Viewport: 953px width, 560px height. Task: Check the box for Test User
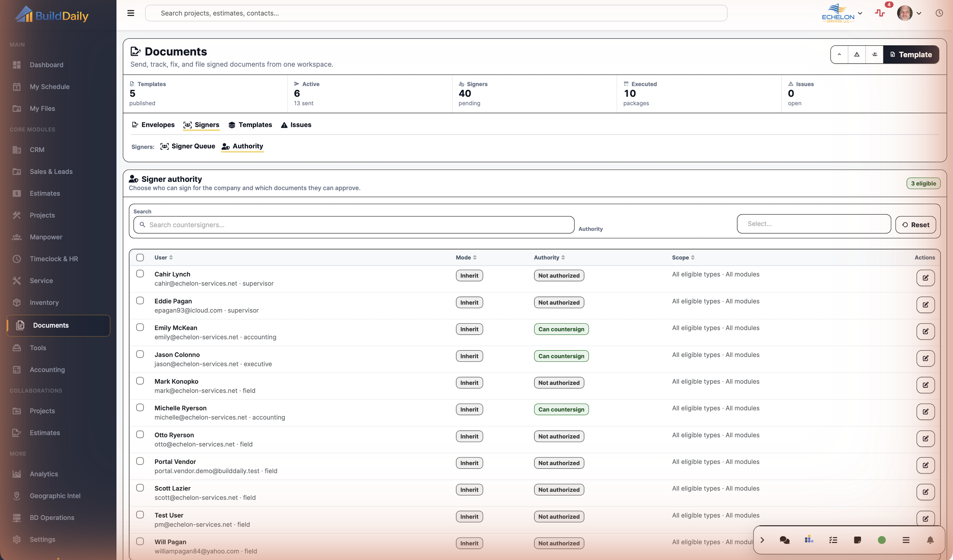point(140,515)
